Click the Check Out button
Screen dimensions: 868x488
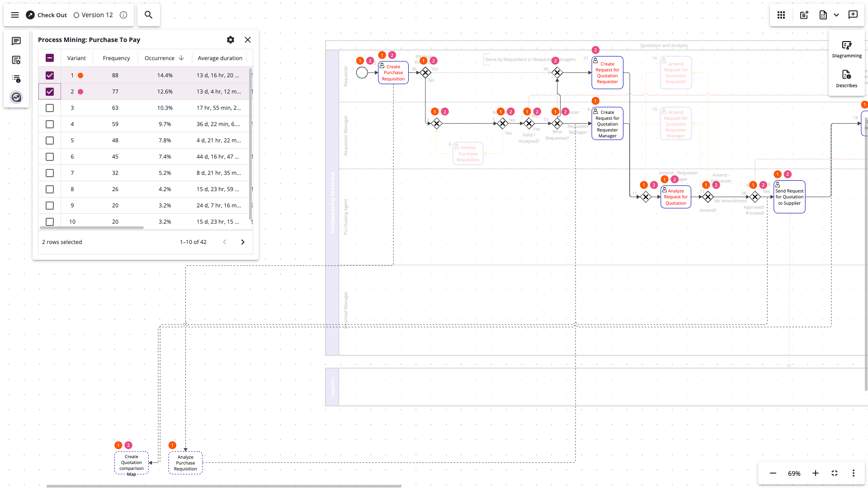(x=47, y=15)
